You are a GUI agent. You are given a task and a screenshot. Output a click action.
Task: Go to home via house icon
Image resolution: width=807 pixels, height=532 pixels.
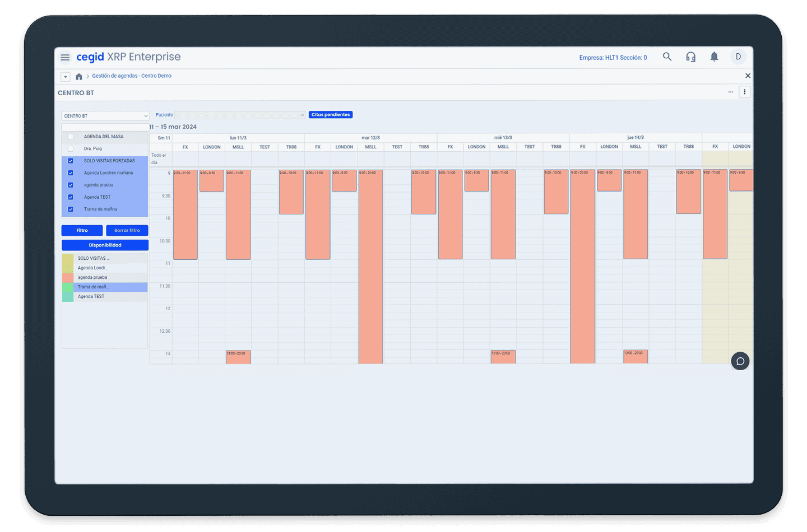[79, 76]
